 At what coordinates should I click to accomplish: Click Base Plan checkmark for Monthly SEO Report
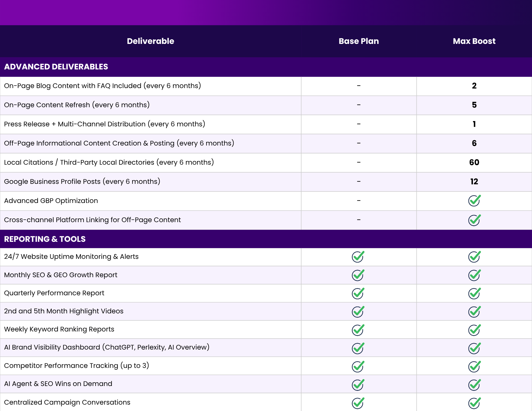358,275
